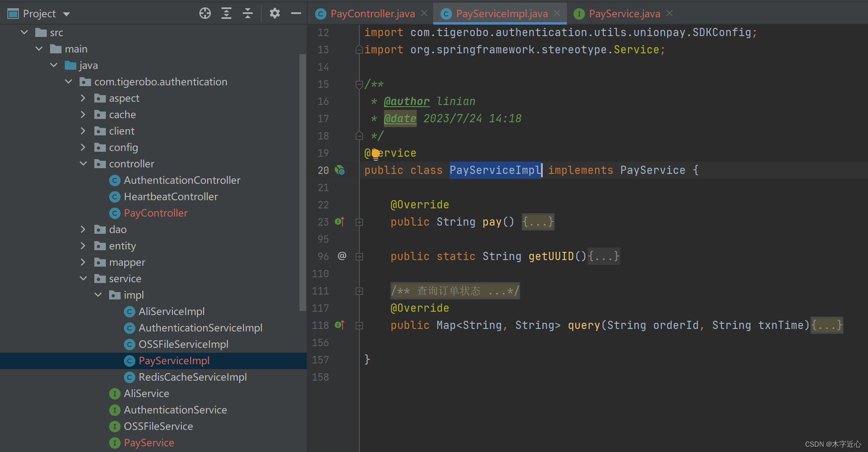Click the expand all icon in Project panel
Screen dimensions: 868x452
click(226, 14)
